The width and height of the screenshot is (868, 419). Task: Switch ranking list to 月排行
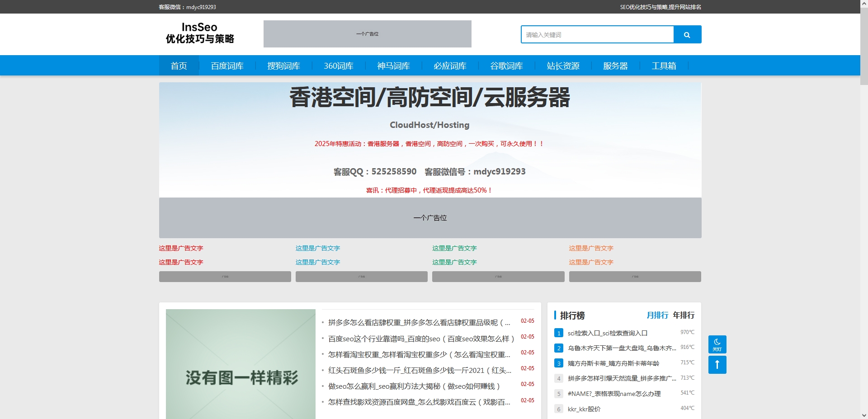coord(658,315)
